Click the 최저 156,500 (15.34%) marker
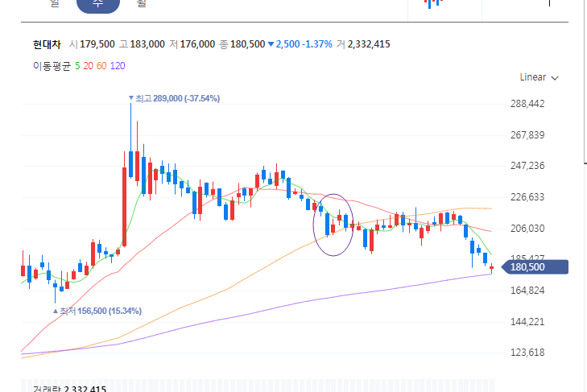Image resolution: width=587 pixels, height=392 pixels. point(97,312)
